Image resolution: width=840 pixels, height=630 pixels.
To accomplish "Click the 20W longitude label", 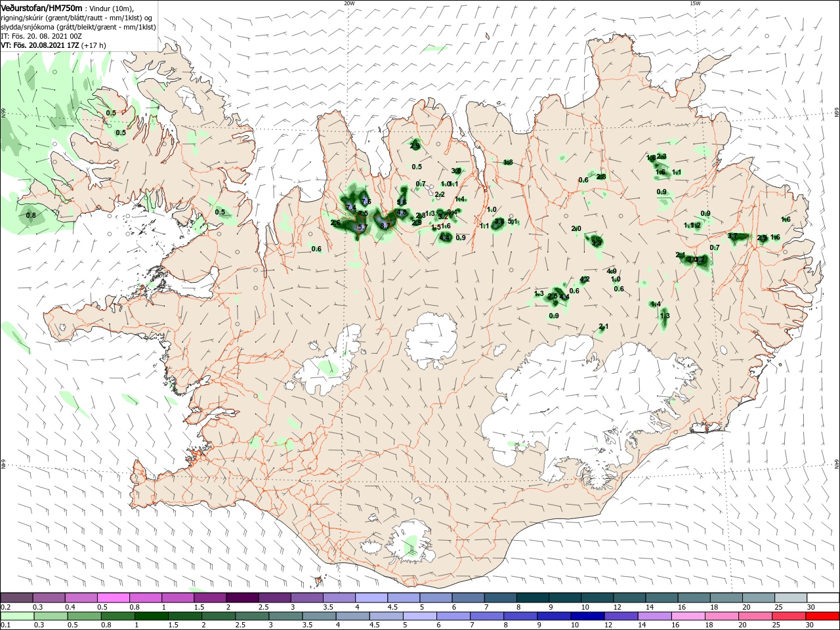I will click(x=349, y=3).
